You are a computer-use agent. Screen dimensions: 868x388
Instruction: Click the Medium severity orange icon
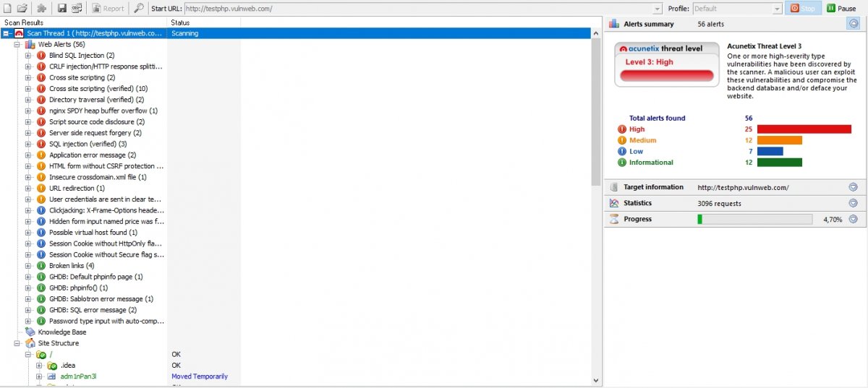point(621,140)
